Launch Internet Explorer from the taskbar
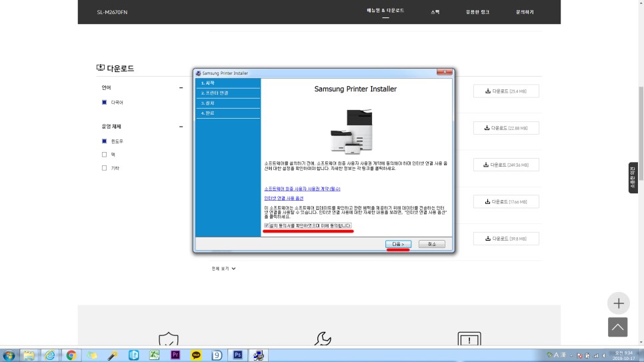The image size is (644, 362). pyautogui.click(x=50, y=355)
